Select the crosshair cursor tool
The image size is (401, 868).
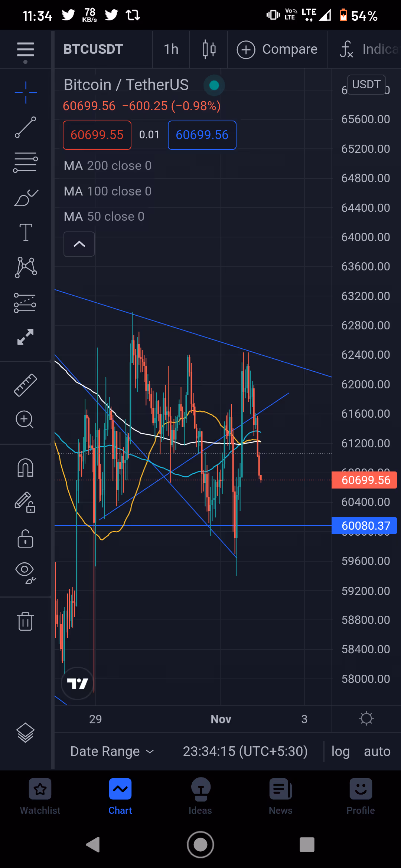coord(26,92)
